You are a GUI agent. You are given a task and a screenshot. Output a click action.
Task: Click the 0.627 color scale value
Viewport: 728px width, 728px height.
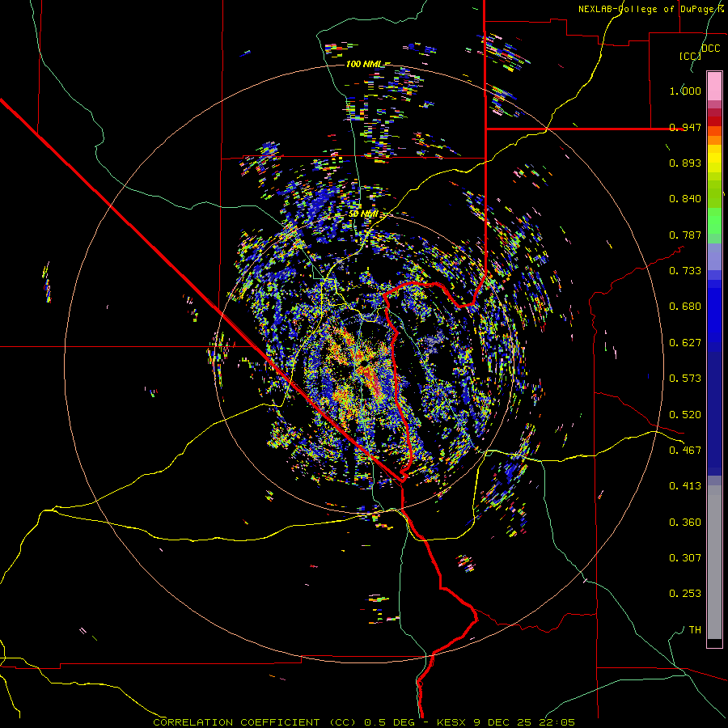click(685, 343)
